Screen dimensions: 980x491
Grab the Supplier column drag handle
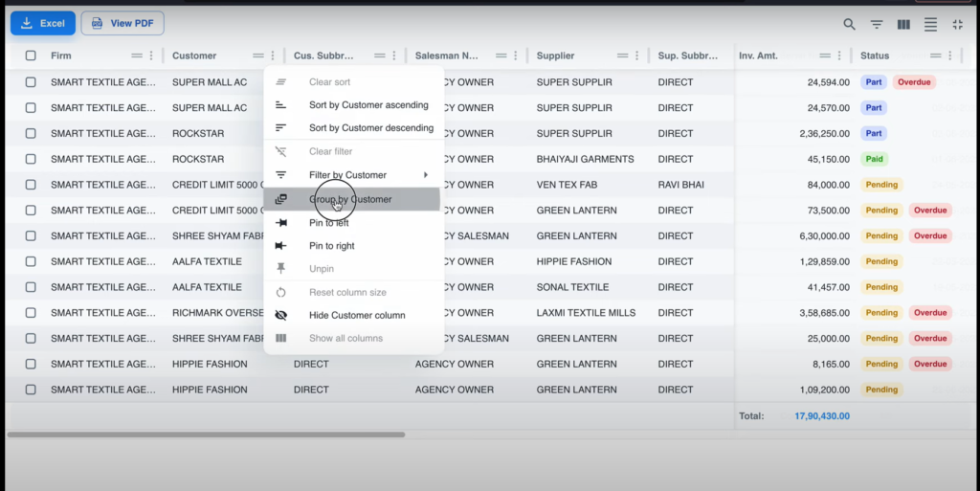622,56
